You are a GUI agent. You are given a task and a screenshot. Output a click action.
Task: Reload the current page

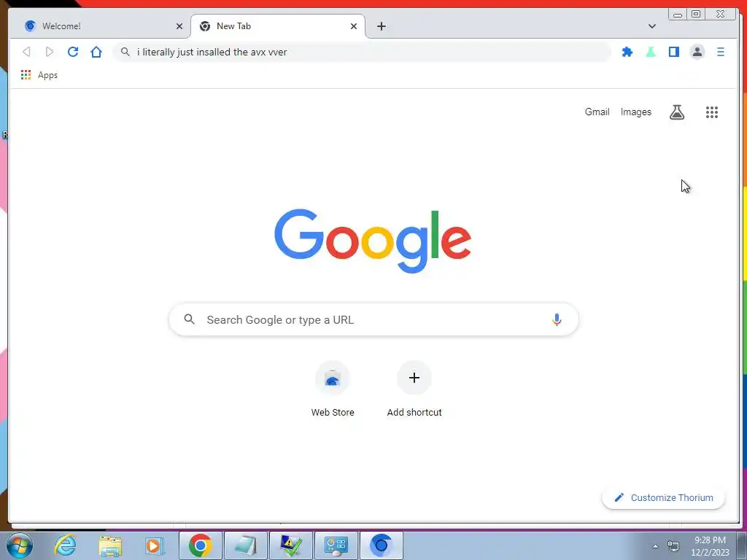73,52
